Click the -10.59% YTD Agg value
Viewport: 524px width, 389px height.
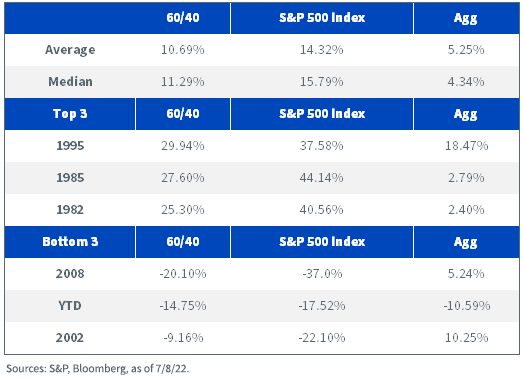[467, 305]
